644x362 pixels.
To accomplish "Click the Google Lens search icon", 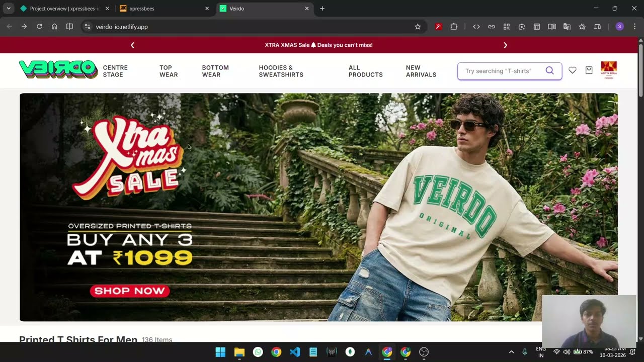I will click(522, 27).
